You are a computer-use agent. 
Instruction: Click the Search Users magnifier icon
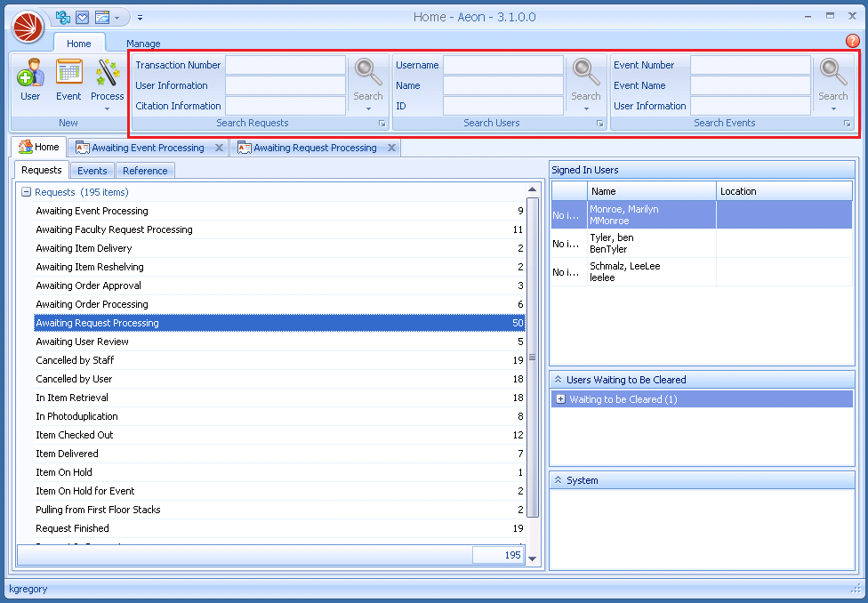pyautogui.click(x=585, y=72)
